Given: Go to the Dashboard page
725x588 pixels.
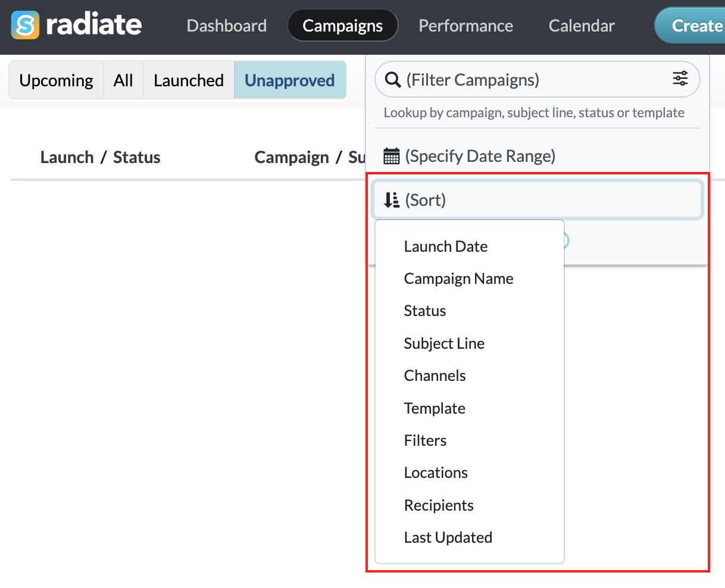Looking at the screenshot, I should pyautogui.click(x=227, y=26).
